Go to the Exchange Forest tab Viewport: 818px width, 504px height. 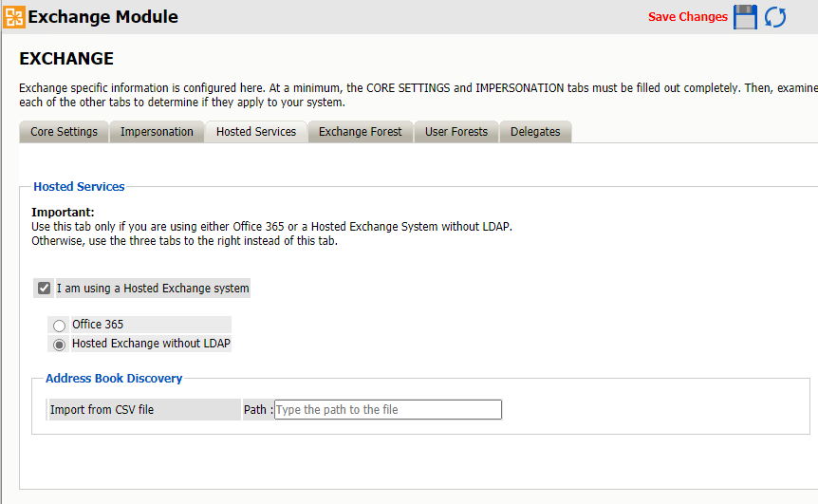[360, 132]
